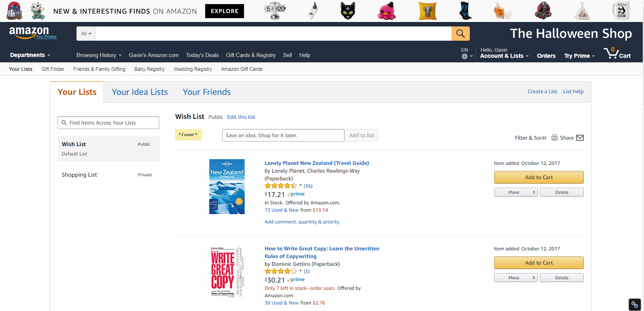Expand the Try Prime dropdown
This screenshot has height=311, width=644.
point(580,56)
